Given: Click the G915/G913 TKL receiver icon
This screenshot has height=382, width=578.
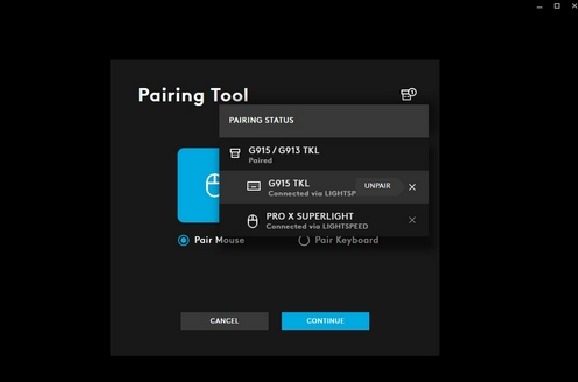Looking at the screenshot, I should click(x=235, y=153).
